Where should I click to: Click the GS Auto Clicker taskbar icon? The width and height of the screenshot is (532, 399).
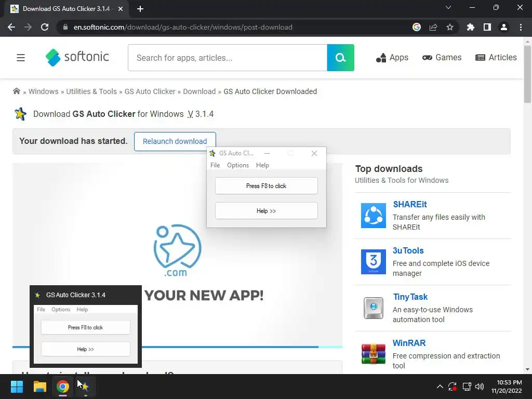tap(85, 387)
